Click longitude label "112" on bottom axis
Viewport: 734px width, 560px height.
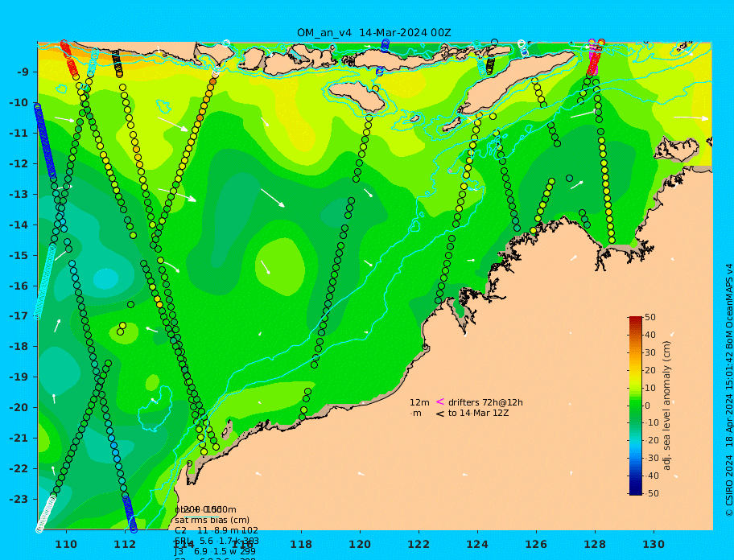[125, 545]
